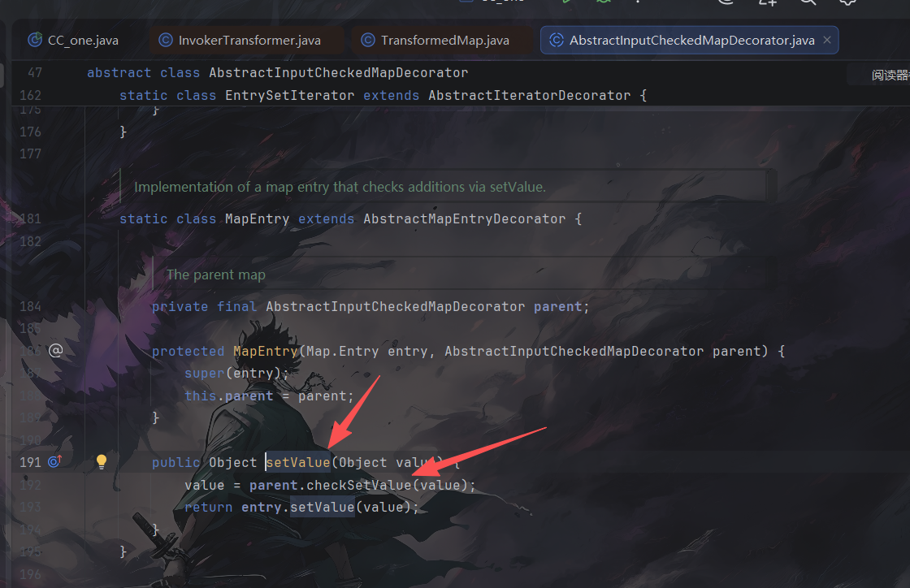Viewport: 910px width, 588px height.
Task: Click line number 196 in the gutter
Action: pos(31,574)
